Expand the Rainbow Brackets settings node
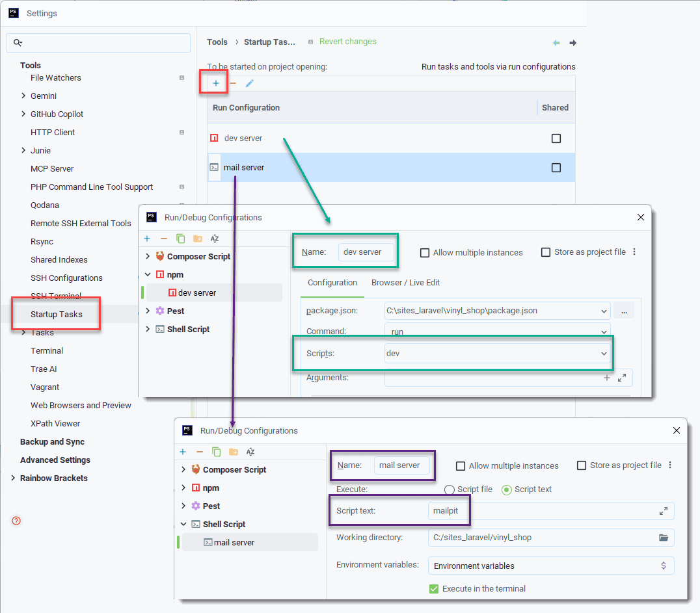 (x=13, y=478)
